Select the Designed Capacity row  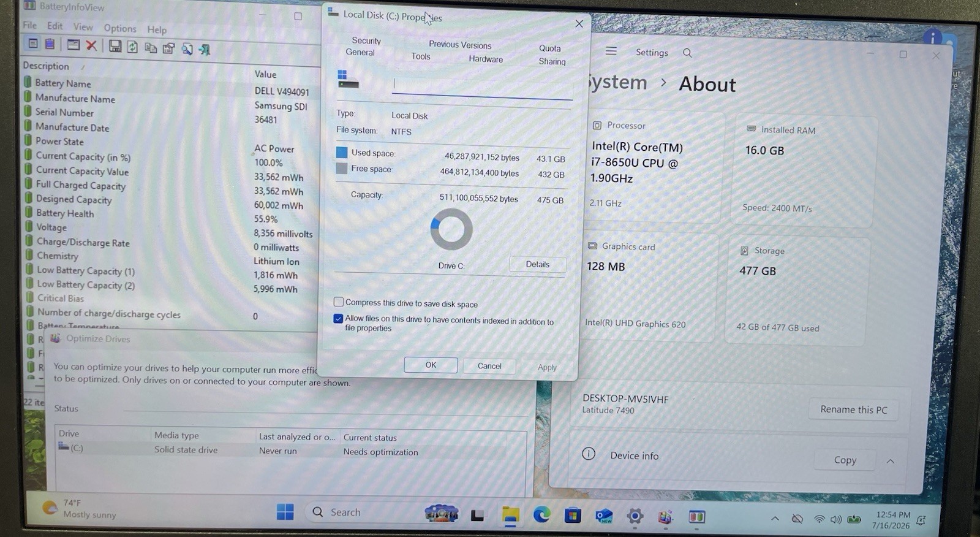pos(170,201)
